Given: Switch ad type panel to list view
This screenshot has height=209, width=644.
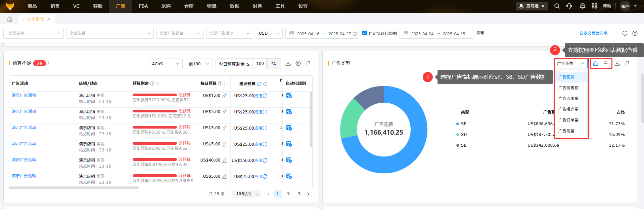Looking at the screenshot, I should point(605,63).
